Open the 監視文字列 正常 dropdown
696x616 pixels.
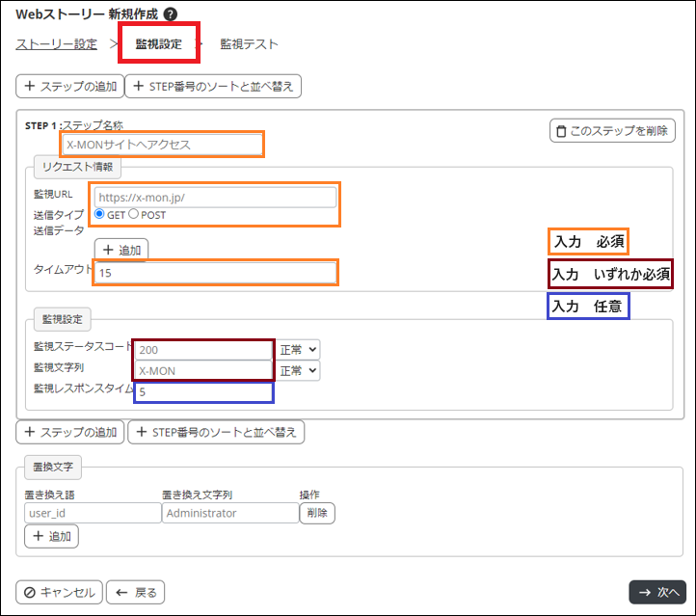point(299,370)
